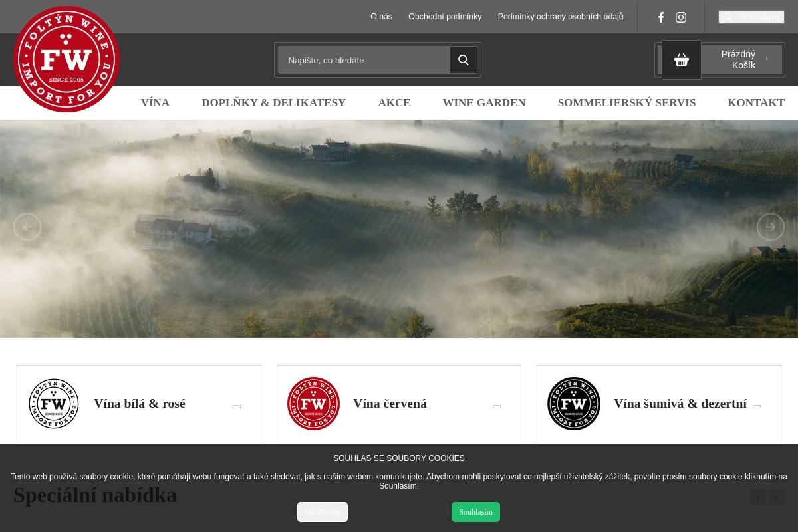Viewport: 798px width, 532px height.
Task: Open the DOPLŇKY & DELIKATESY menu
Action: tap(274, 103)
